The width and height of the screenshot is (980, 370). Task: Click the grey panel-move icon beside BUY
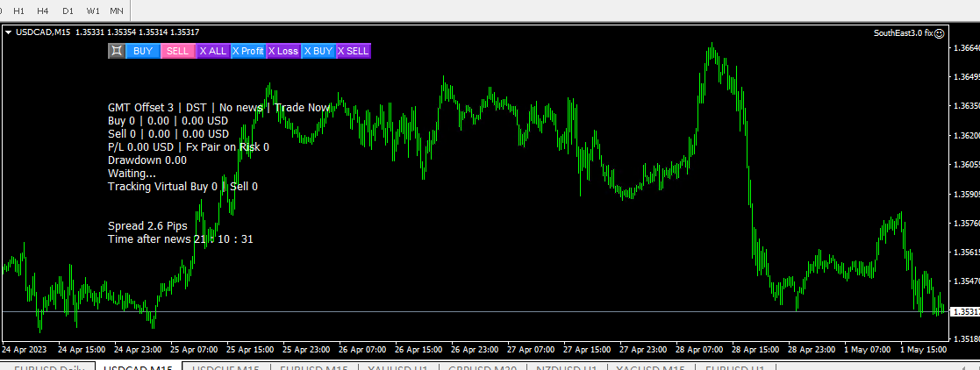point(117,51)
